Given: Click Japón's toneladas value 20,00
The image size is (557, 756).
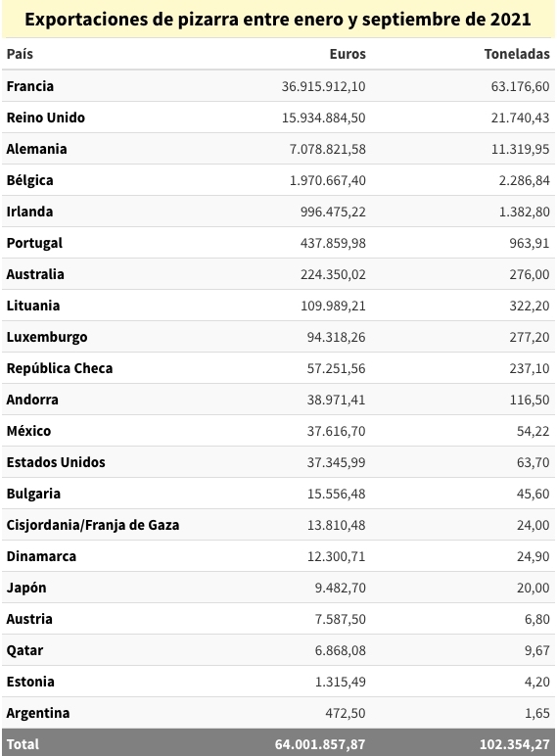Looking at the screenshot, I should [x=533, y=588].
